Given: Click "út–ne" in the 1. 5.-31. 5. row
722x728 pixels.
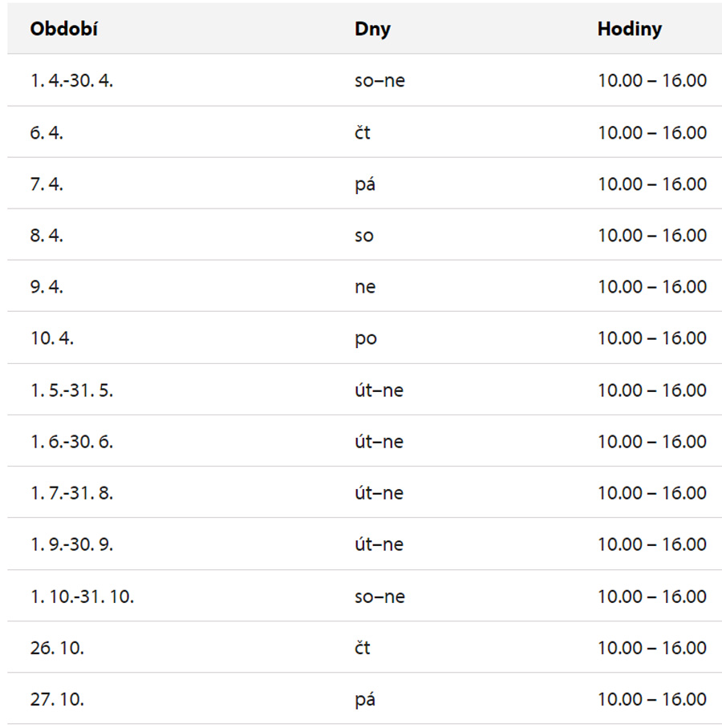Looking at the screenshot, I should point(379,390).
